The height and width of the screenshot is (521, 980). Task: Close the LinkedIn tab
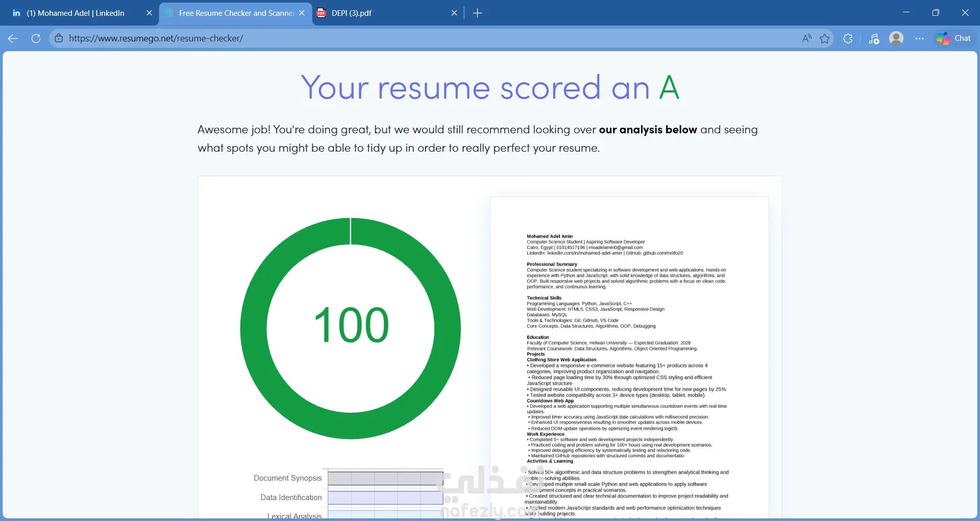(149, 13)
